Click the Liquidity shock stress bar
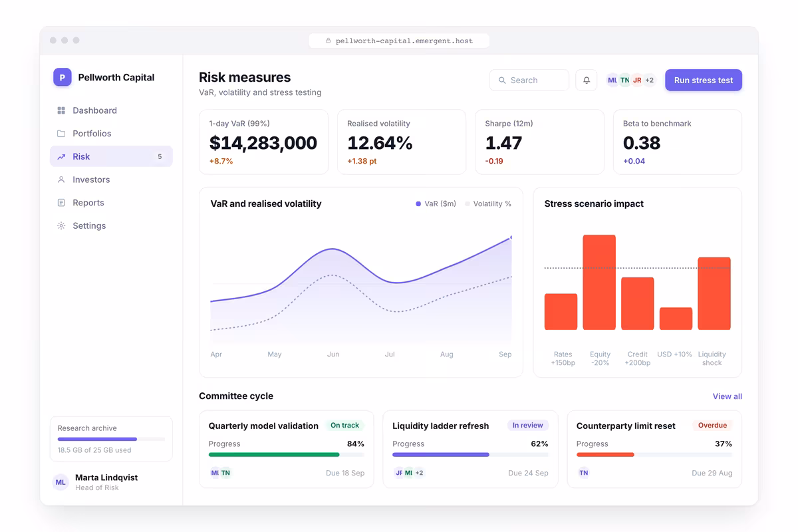The width and height of the screenshot is (798, 532). (x=714, y=293)
